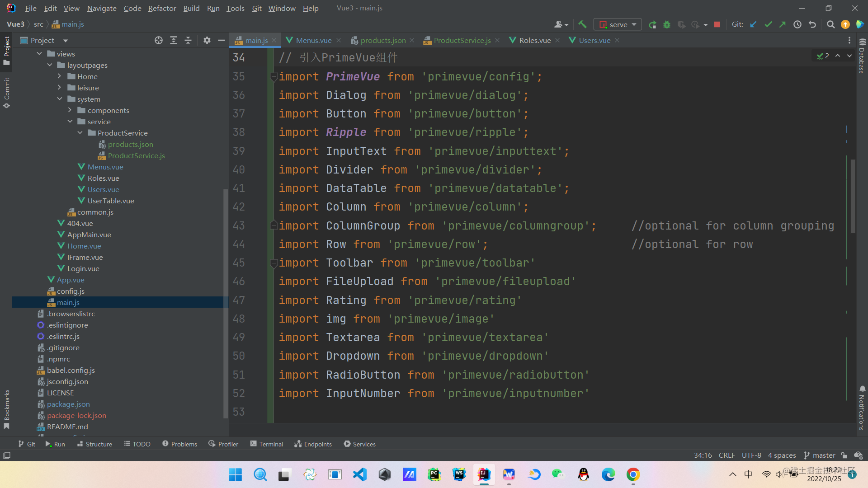868x488 pixels.
Task: Open Project panel settings gear
Action: 207,40
